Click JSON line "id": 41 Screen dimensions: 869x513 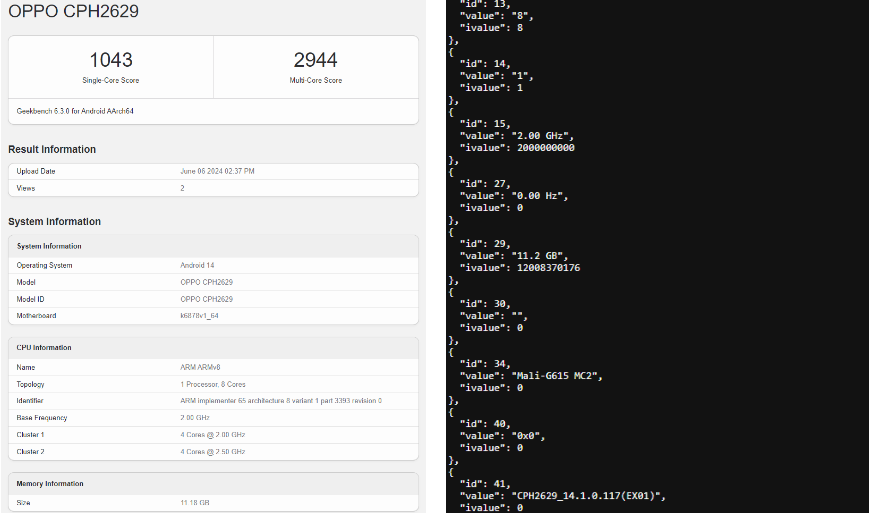485,484
